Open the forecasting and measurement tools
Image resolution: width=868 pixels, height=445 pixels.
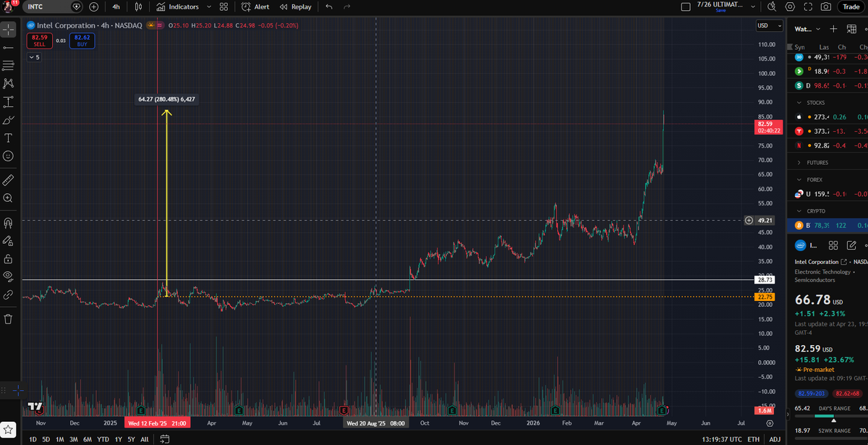pos(9,102)
